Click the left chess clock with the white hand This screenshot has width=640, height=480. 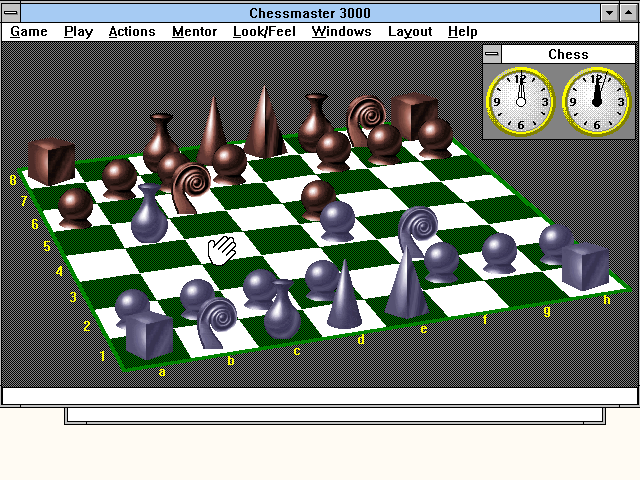coord(520,102)
